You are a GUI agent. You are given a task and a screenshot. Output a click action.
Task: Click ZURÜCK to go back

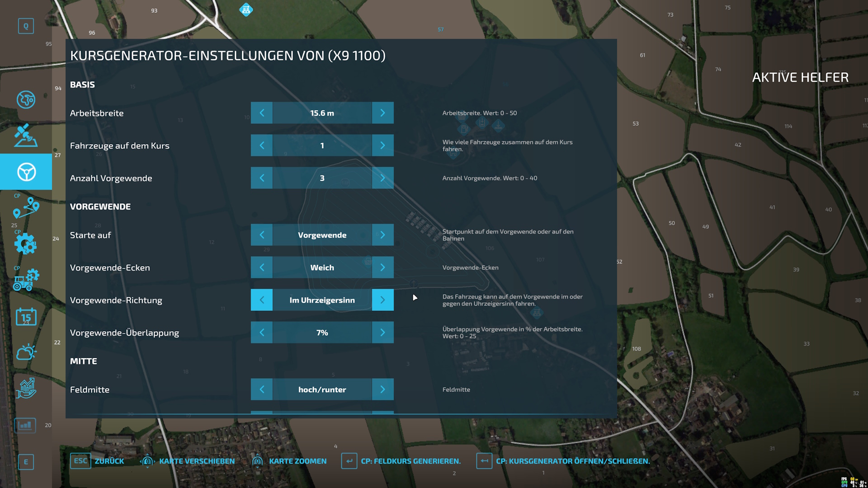[108, 461]
